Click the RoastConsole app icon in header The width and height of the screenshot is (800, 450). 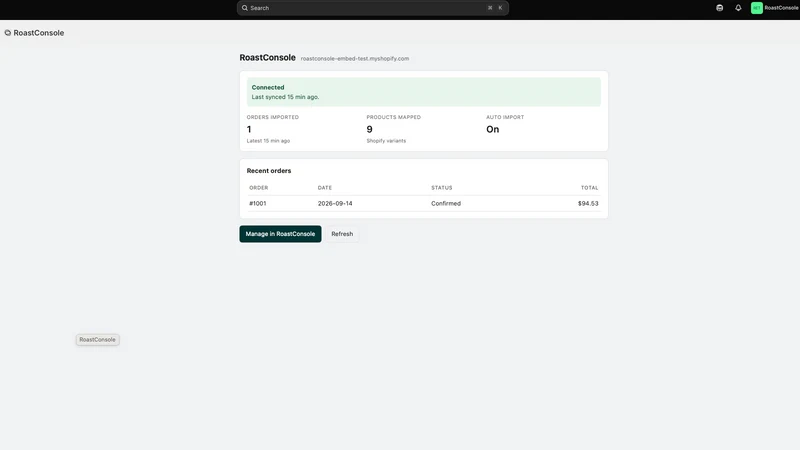point(8,33)
